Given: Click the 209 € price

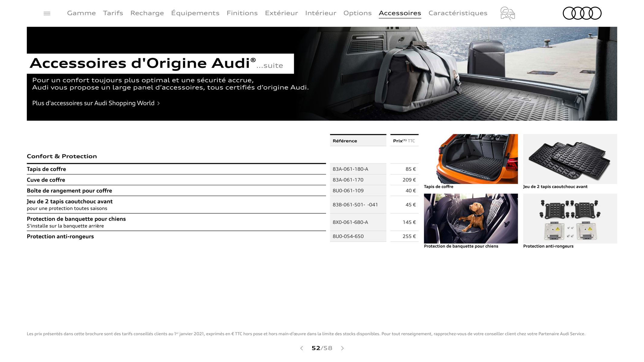Looking at the screenshot, I should [409, 180].
